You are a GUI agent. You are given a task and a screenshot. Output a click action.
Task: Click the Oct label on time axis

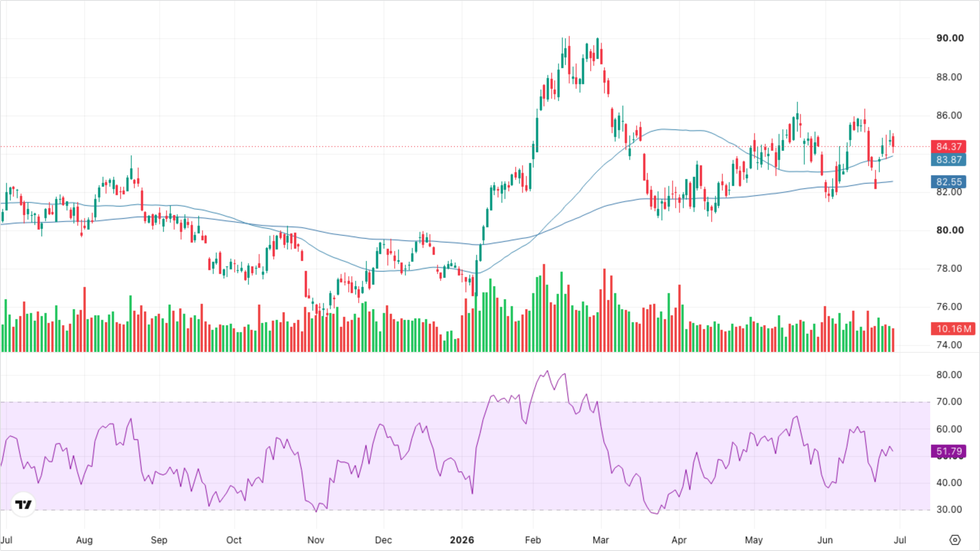point(234,540)
